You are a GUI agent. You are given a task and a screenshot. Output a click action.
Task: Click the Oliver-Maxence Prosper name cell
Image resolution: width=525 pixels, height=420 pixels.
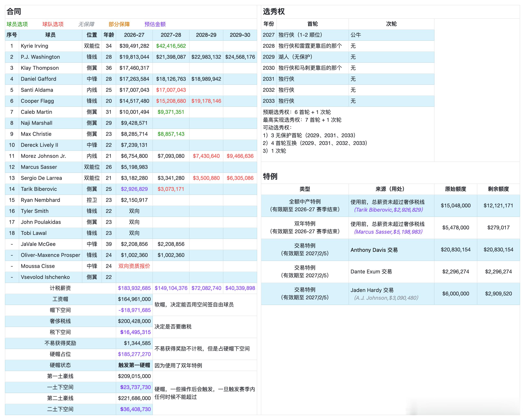(x=50, y=255)
